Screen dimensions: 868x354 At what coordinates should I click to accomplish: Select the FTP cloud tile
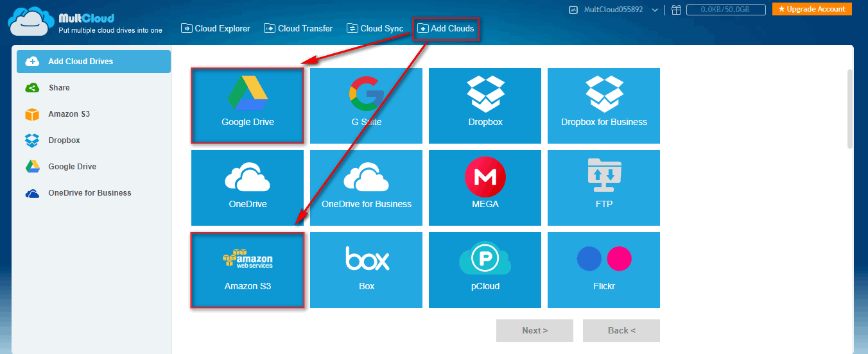pos(603,188)
